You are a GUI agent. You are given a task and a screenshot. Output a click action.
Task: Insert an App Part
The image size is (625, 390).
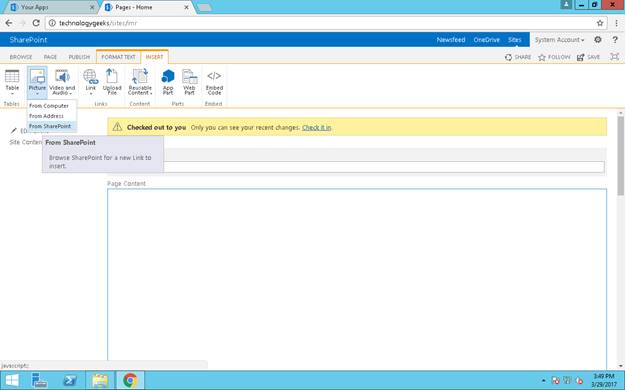tap(168, 82)
